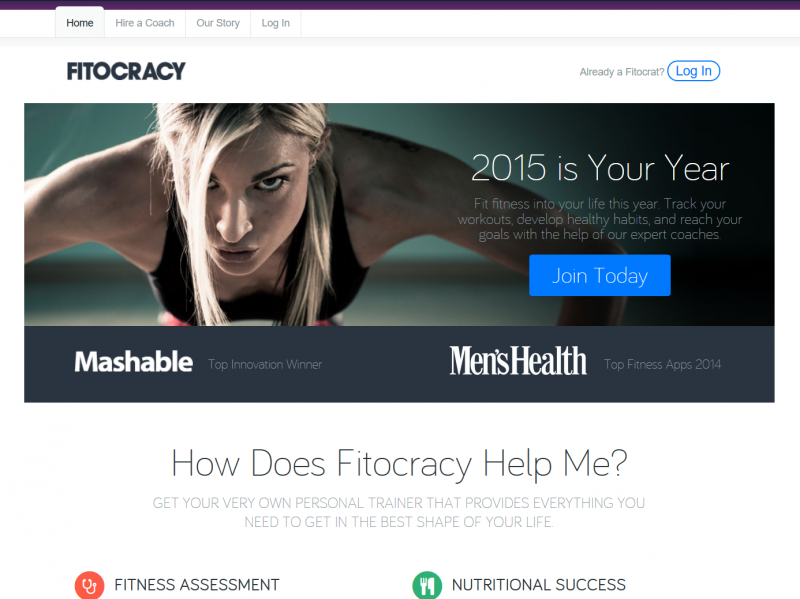Open the Home tab
The image size is (800, 599).
tap(80, 23)
